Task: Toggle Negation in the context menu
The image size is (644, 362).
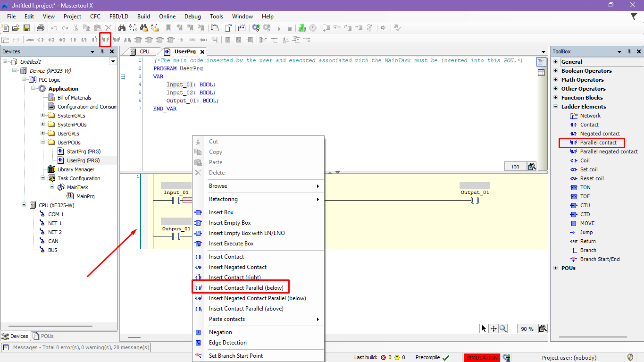Action: [x=220, y=332]
